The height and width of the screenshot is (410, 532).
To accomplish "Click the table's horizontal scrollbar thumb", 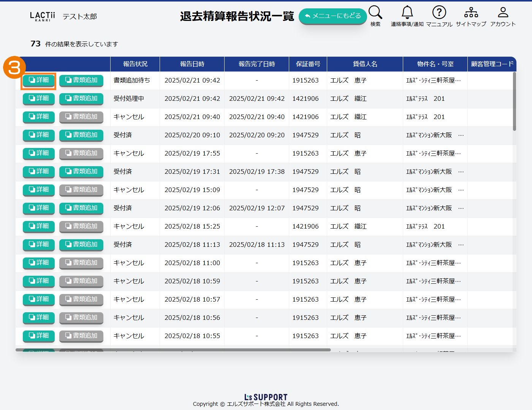I will tap(173, 350).
